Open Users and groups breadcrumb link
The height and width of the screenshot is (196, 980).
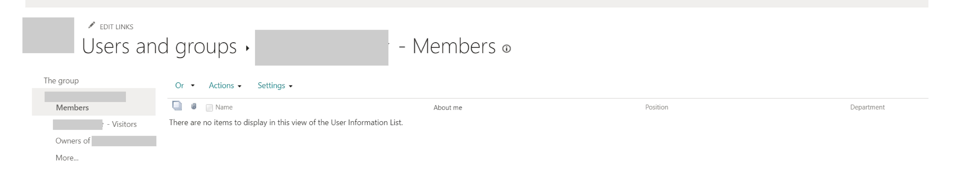coord(159,46)
